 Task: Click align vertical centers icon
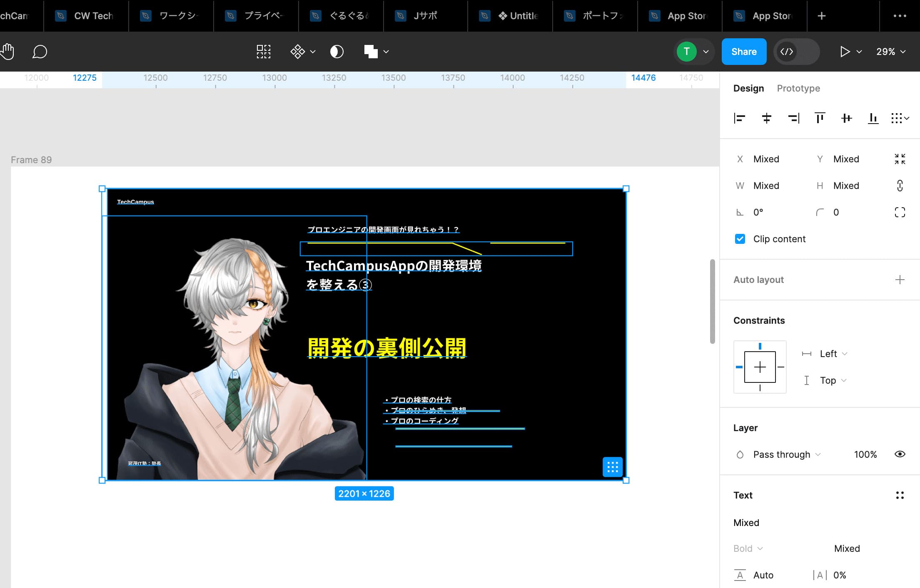coord(846,118)
